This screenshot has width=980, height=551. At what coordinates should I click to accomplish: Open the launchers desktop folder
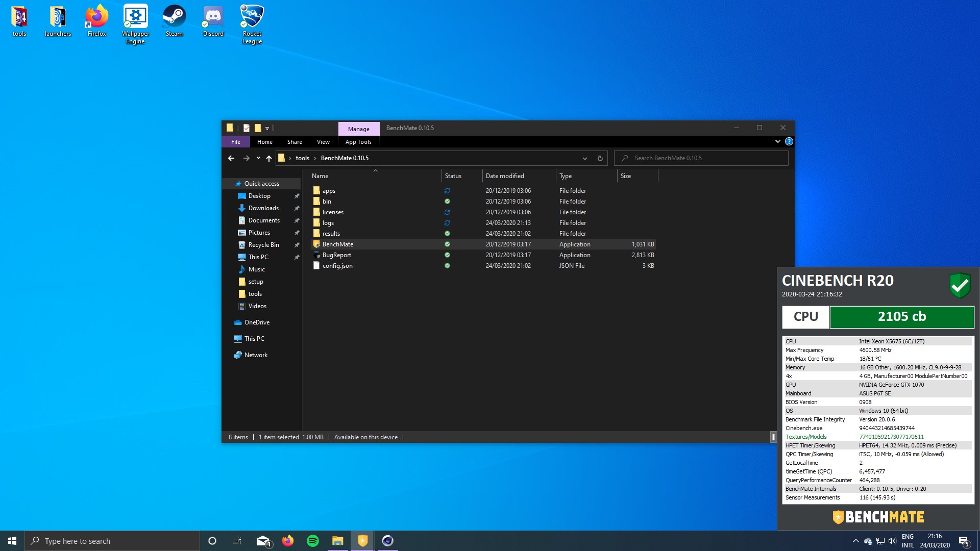pos(58,21)
